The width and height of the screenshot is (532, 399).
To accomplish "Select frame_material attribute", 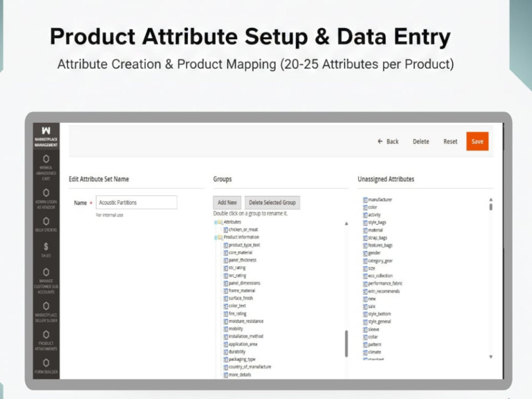I will [239, 290].
